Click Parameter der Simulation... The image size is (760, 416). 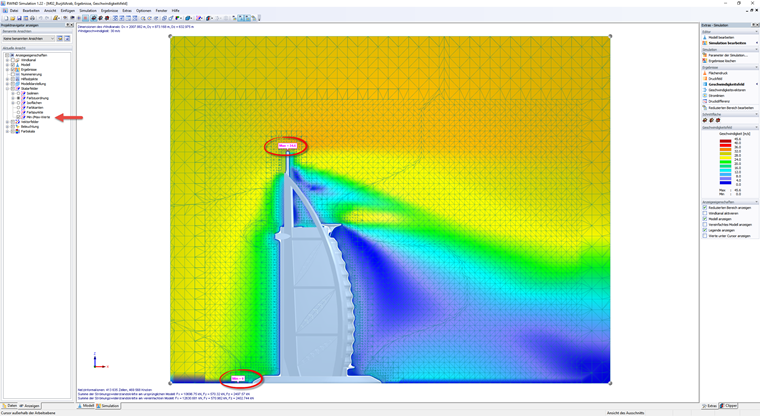728,55
